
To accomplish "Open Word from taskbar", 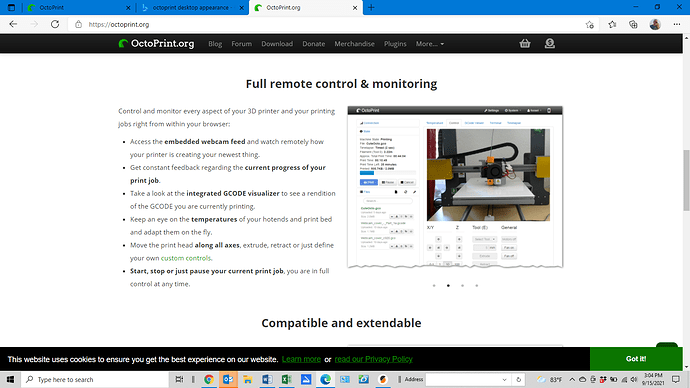I will 267,379.
